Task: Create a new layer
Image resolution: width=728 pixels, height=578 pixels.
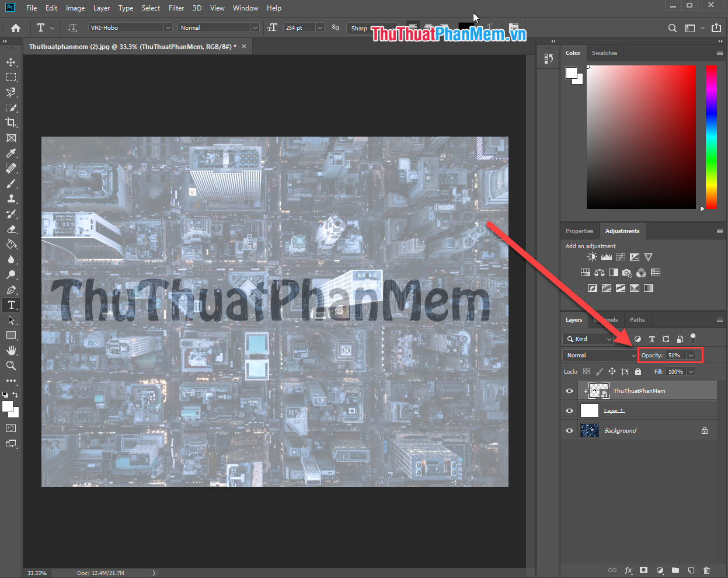Action: click(x=691, y=570)
